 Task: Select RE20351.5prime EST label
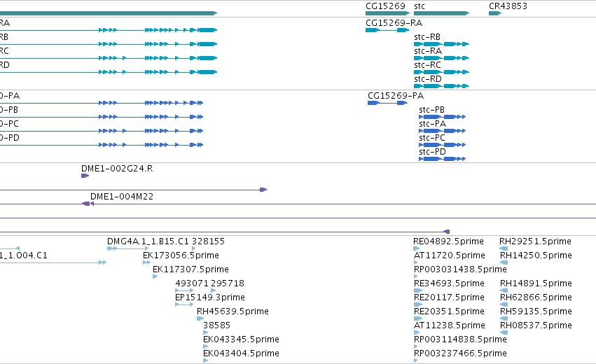point(449,311)
